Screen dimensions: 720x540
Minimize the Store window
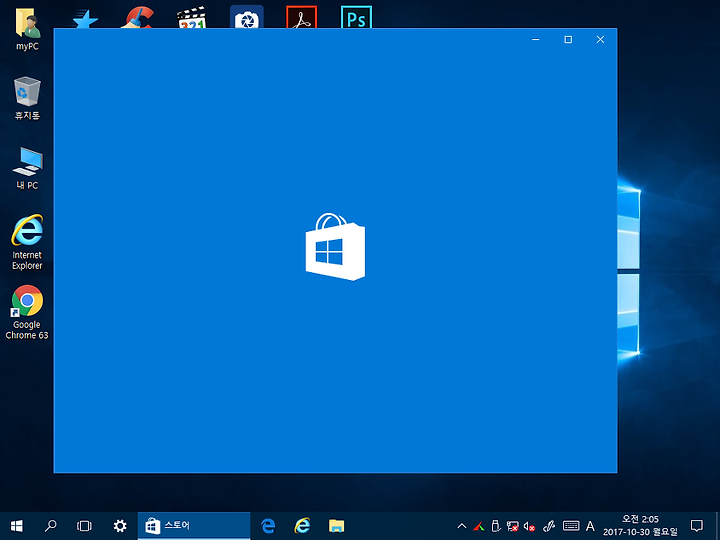click(535, 39)
